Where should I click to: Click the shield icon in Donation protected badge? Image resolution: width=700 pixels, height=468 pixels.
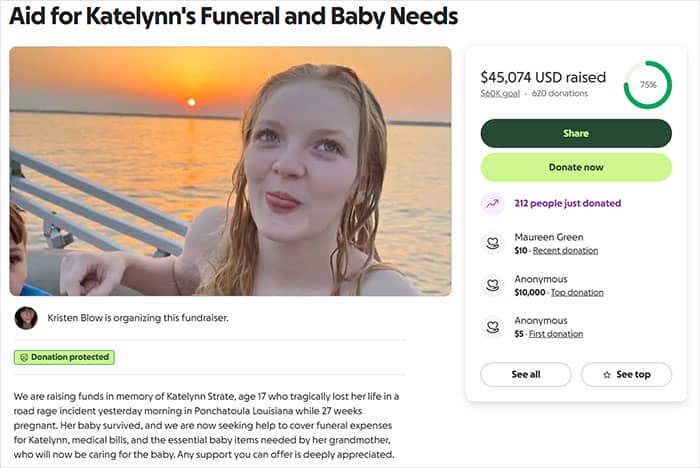point(23,357)
